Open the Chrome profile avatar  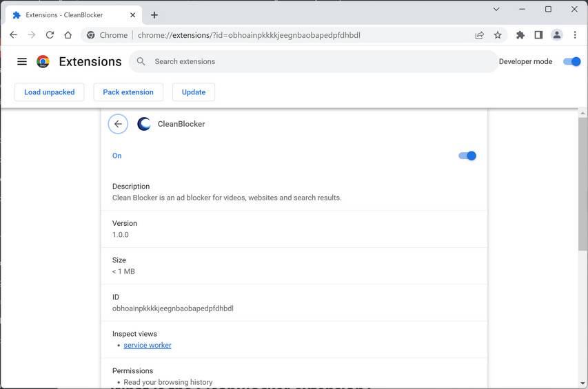tap(557, 35)
